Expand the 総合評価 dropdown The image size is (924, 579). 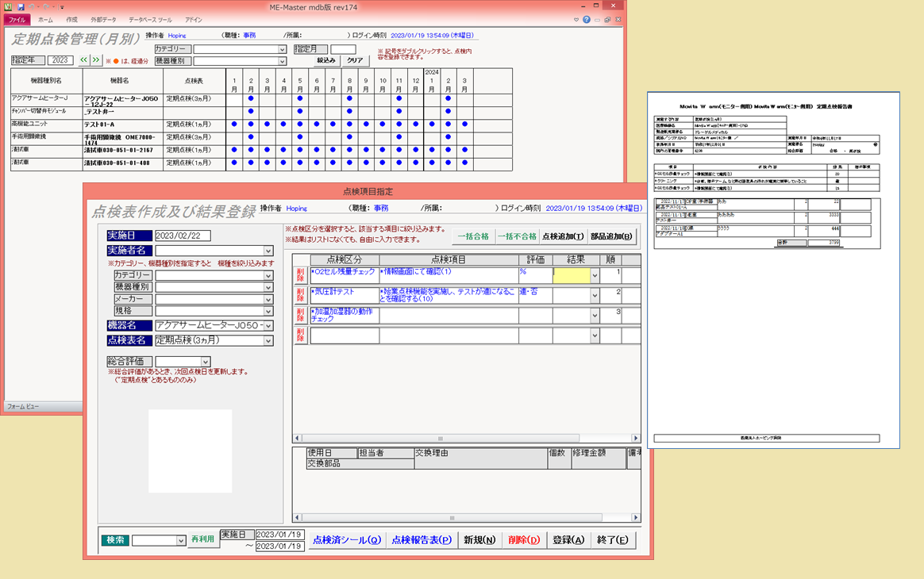[205, 362]
